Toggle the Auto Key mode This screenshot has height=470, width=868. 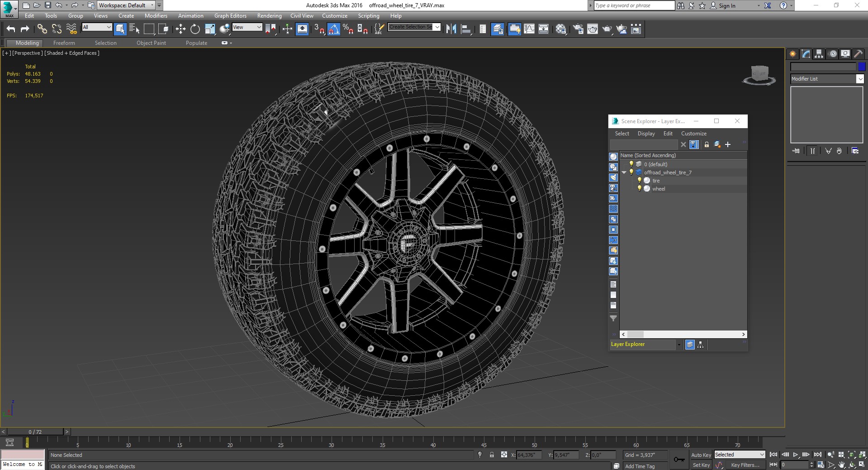701,455
